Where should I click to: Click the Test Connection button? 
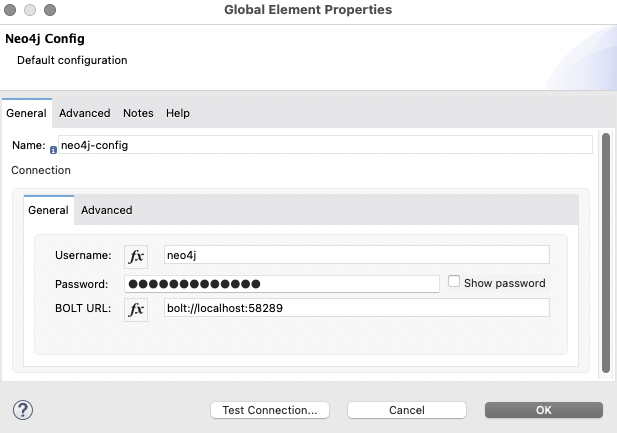click(x=270, y=410)
